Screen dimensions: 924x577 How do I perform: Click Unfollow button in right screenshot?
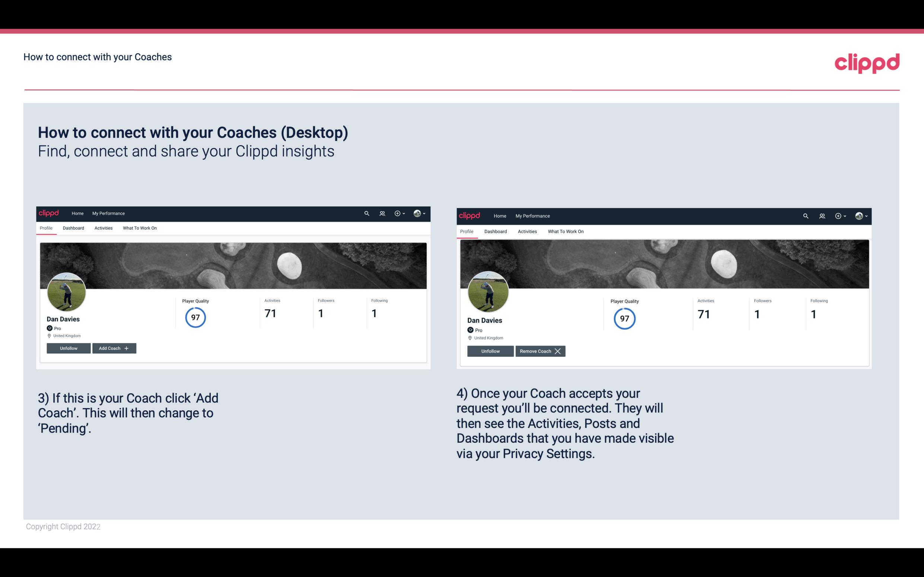coord(490,351)
